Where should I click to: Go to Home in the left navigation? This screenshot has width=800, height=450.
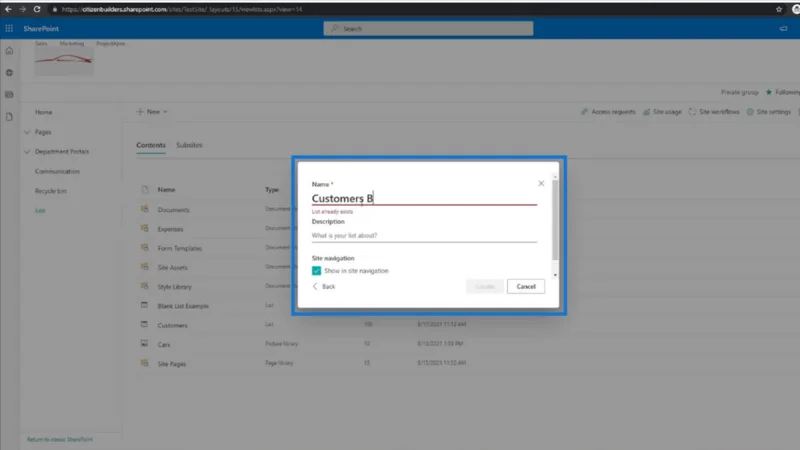pos(43,112)
